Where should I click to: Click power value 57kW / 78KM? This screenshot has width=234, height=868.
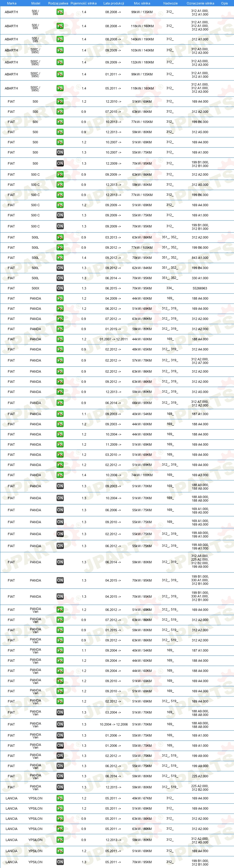142,361
